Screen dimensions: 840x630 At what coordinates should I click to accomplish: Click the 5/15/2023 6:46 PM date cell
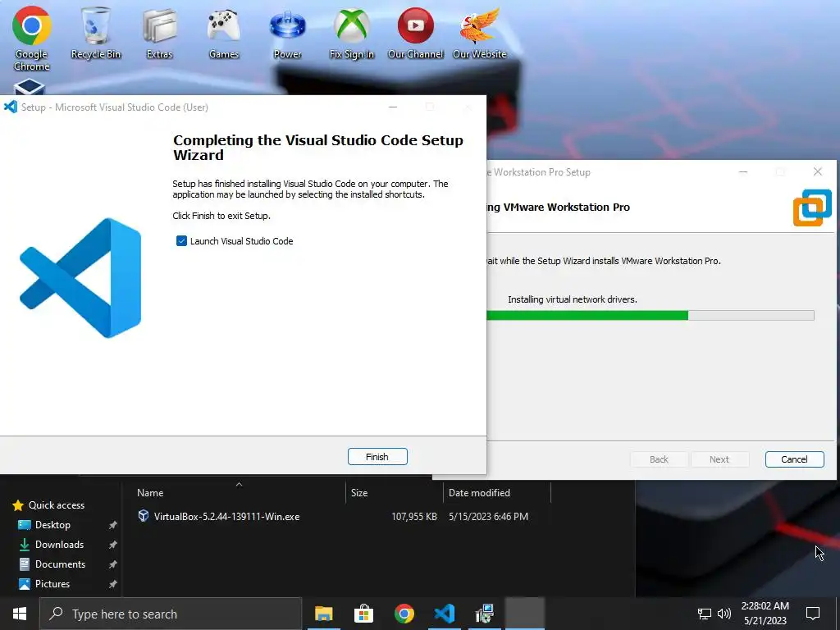(x=489, y=517)
